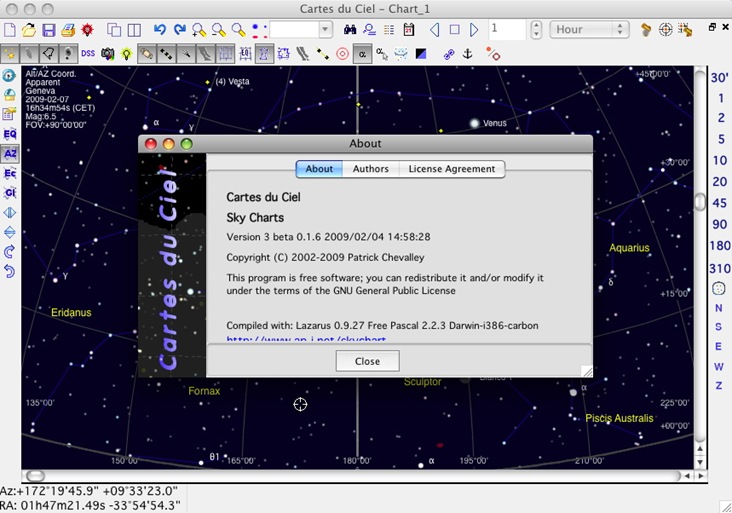This screenshot has width=732, height=513.
Task: Open a chart file with folder icon
Action: coord(29,30)
